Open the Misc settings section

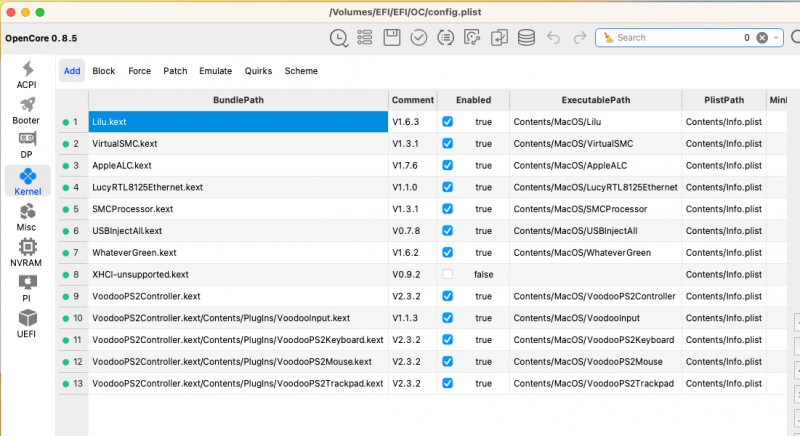27,216
